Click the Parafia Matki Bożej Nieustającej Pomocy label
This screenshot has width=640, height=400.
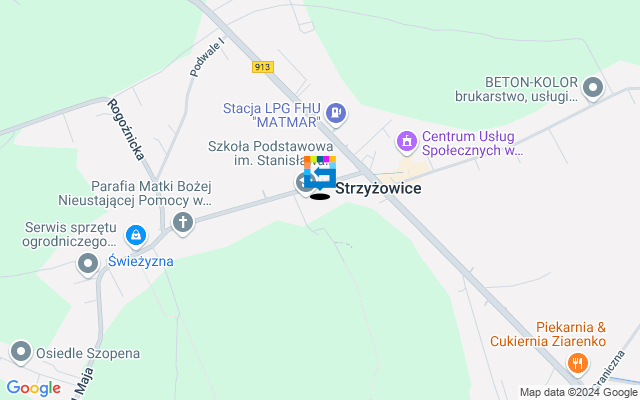(x=135, y=193)
